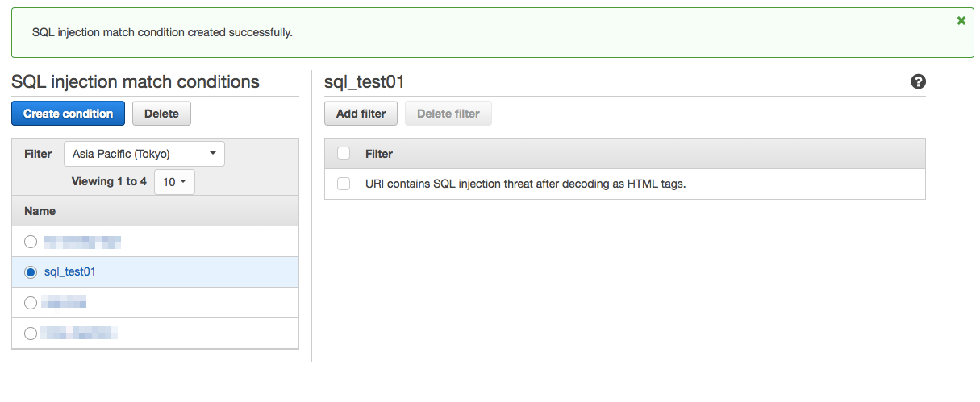Open the last blurred condition name
The height and width of the screenshot is (402, 980).
[80, 334]
